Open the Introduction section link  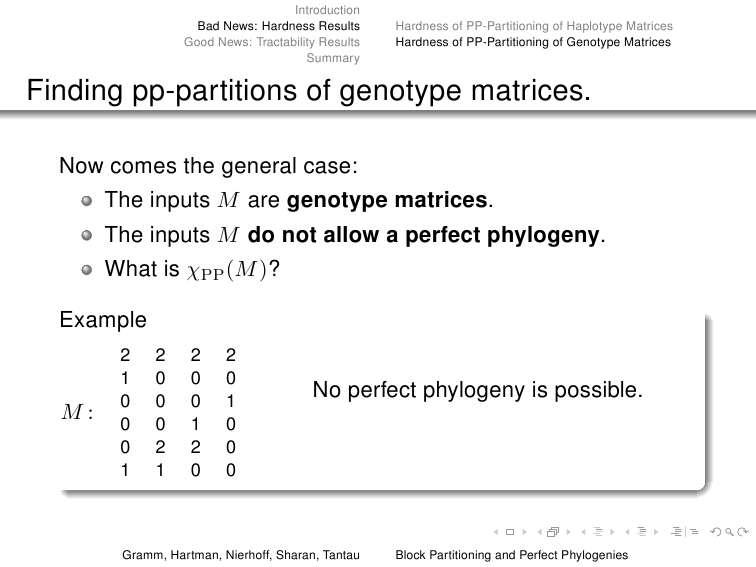click(327, 10)
